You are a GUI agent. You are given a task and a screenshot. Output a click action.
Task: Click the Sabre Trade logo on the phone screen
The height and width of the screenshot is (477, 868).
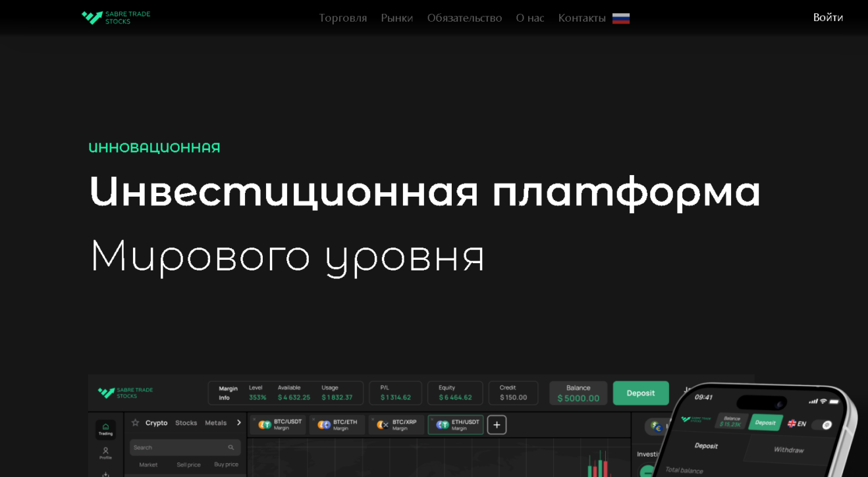tap(696, 418)
